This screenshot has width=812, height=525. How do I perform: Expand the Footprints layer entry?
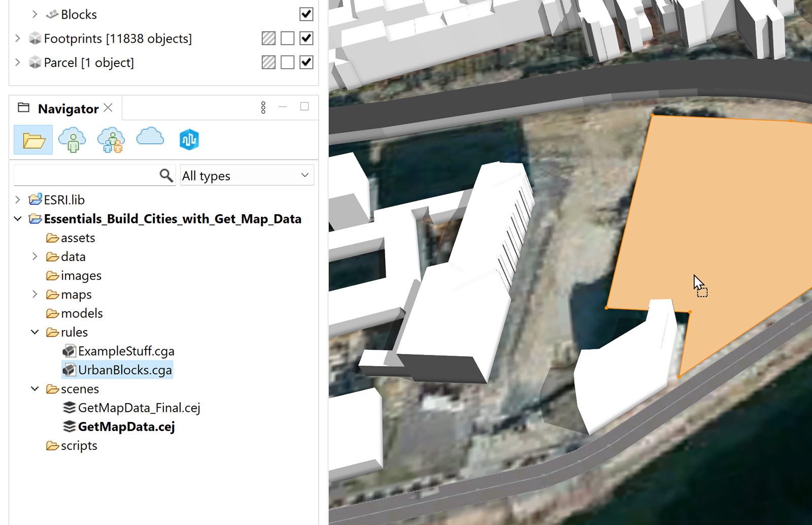click(x=18, y=38)
